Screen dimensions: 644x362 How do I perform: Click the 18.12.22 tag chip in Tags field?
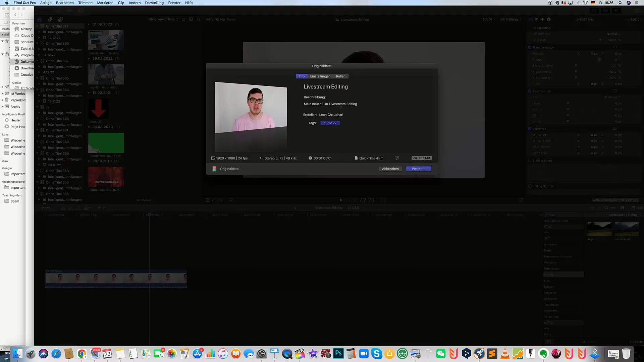(330, 123)
